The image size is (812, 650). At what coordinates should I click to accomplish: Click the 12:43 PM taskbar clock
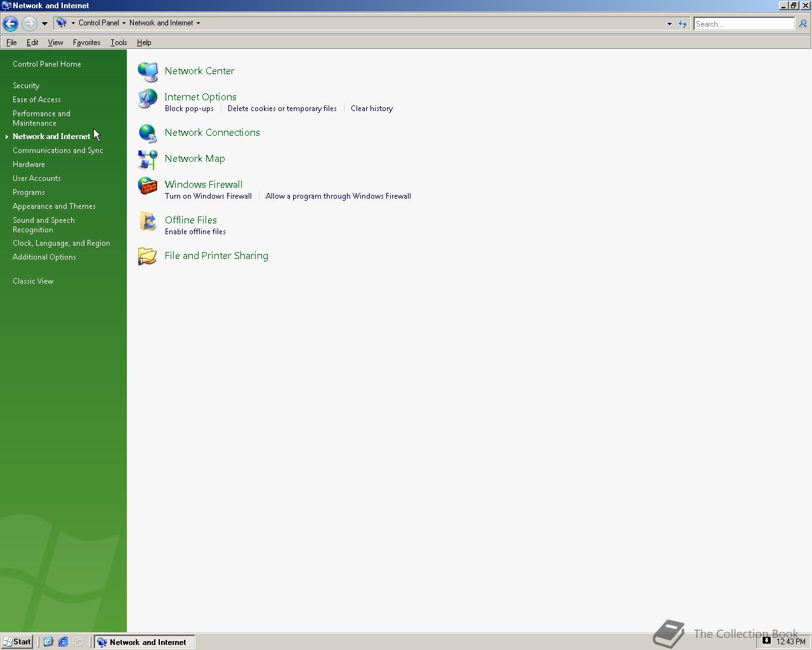(x=791, y=642)
